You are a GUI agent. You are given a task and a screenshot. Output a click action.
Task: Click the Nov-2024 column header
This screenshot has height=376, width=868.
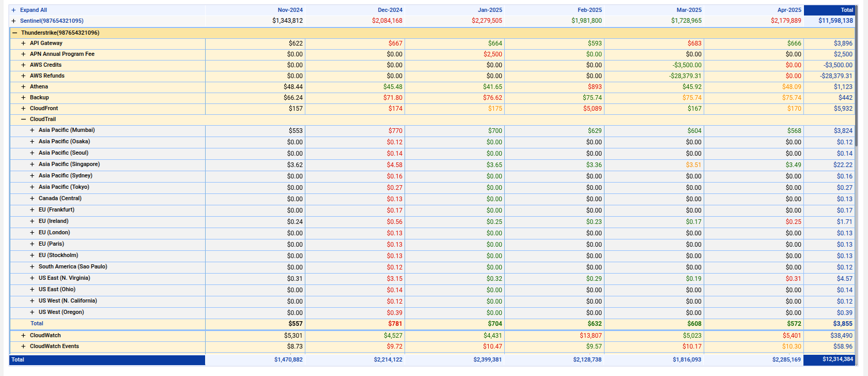coord(290,10)
